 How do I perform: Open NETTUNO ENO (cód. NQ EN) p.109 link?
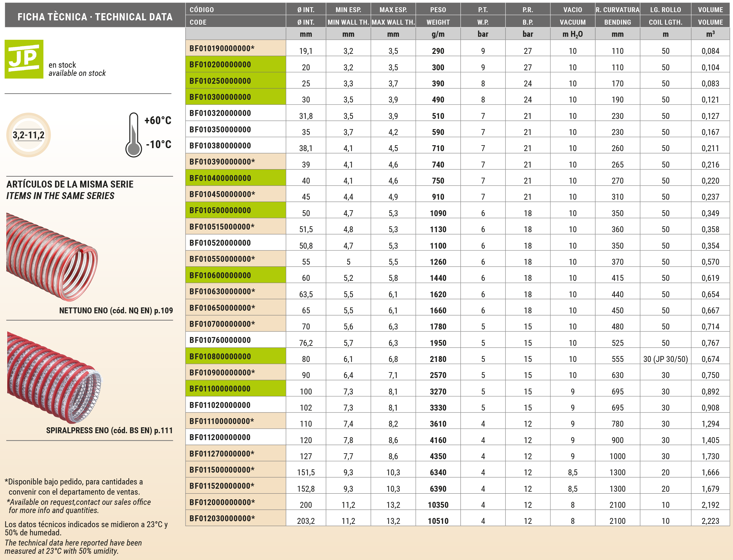click(x=116, y=311)
